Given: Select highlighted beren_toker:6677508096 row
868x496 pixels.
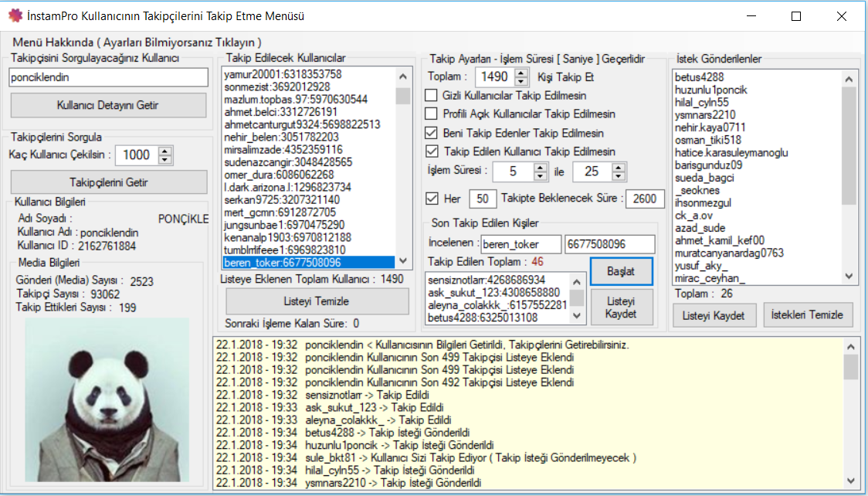Looking at the screenshot, I should point(309,263).
